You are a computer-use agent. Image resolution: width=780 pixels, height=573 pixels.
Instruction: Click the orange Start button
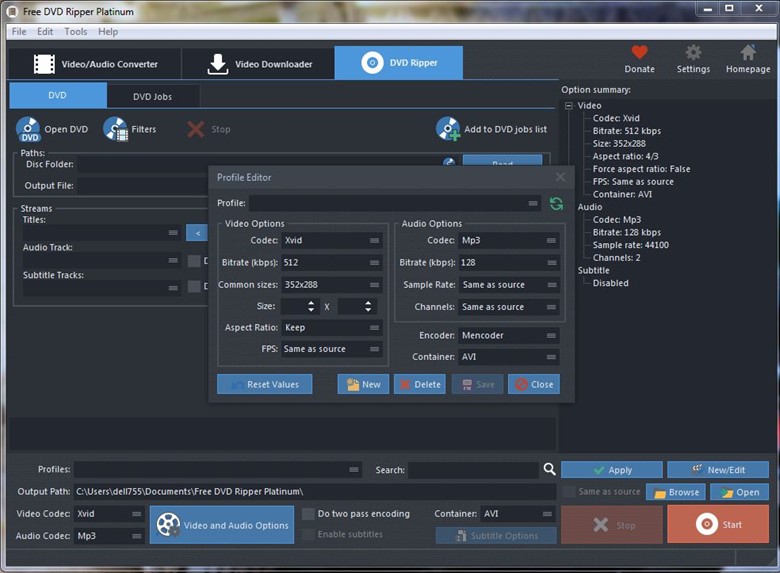tap(718, 524)
